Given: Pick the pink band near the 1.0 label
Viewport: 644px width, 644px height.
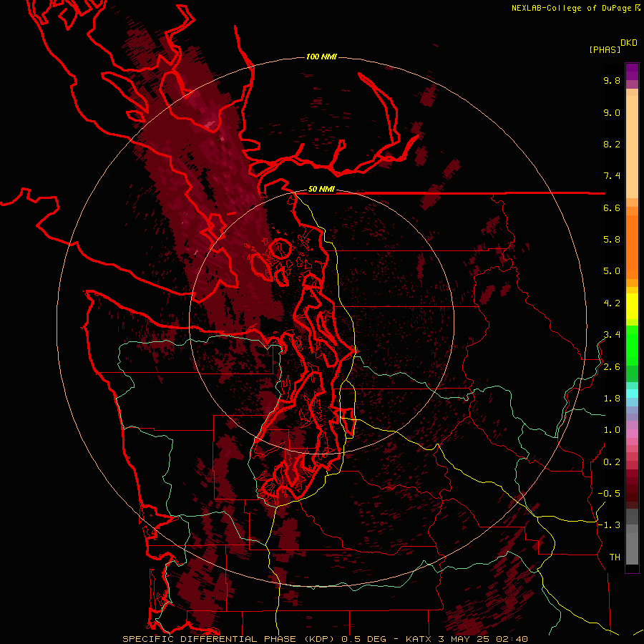Looking at the screenshot, I should coord(632,434).
